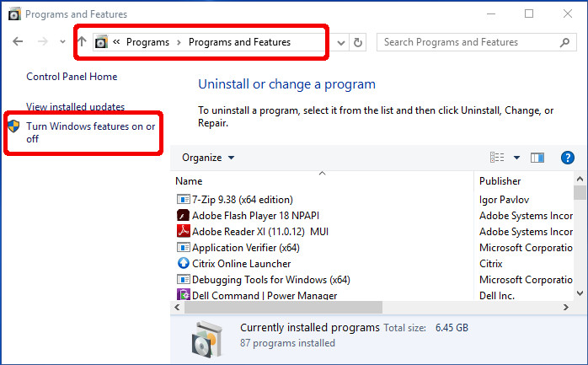Refresh the Programs and Features list

coord(359,42)
